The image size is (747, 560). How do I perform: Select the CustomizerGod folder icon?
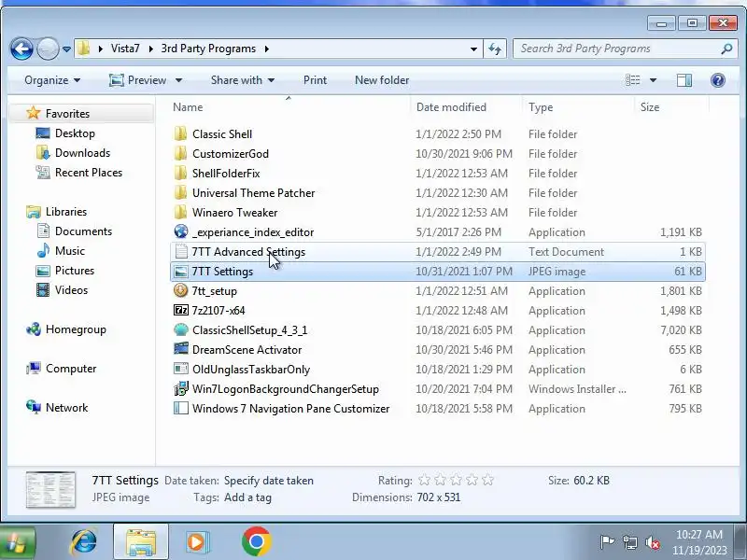point(180,153)
